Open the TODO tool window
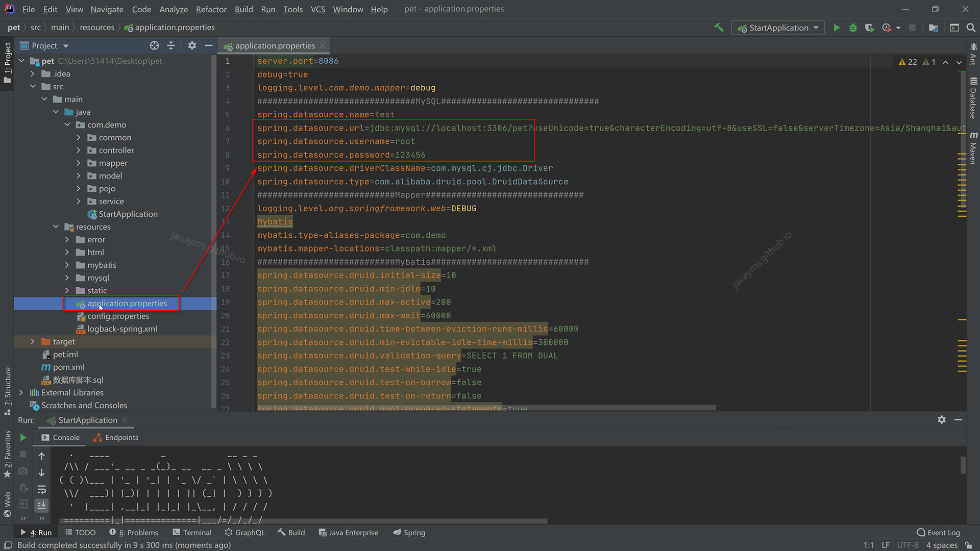Image resolution: width=980 pixels, height=551 pixels. tap(80, 532)
